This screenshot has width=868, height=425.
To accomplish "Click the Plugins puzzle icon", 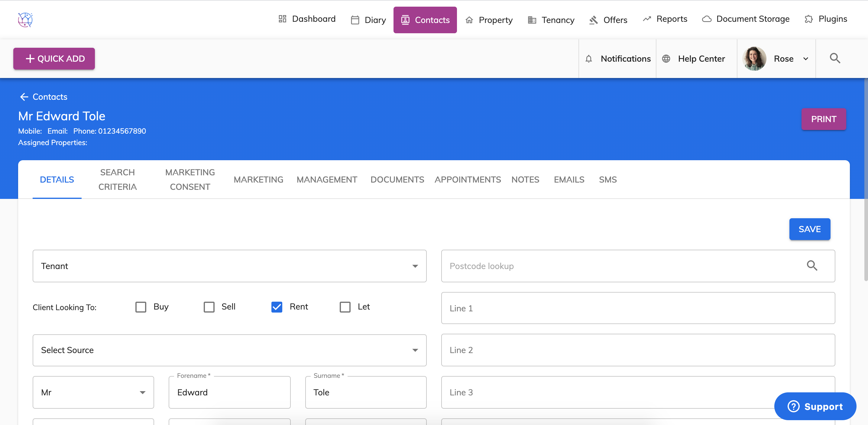I will point(809,19).
